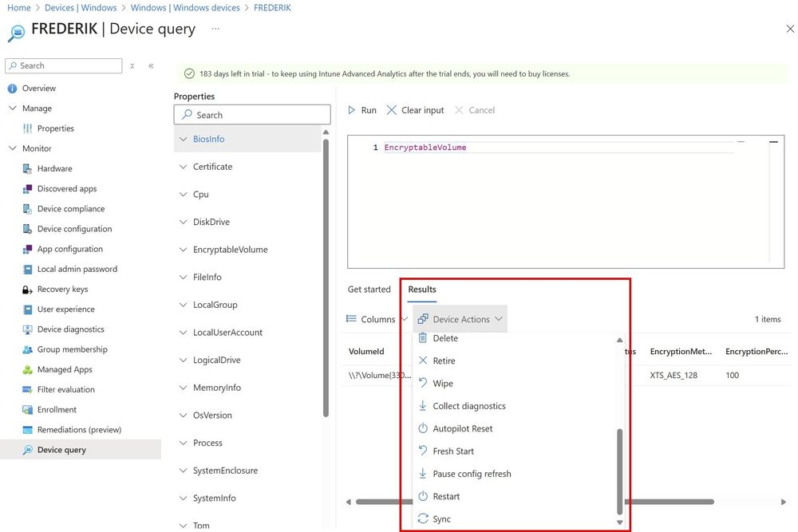798x532 pixels.
Task: Expand the Process property
Action: pos(184,443)
